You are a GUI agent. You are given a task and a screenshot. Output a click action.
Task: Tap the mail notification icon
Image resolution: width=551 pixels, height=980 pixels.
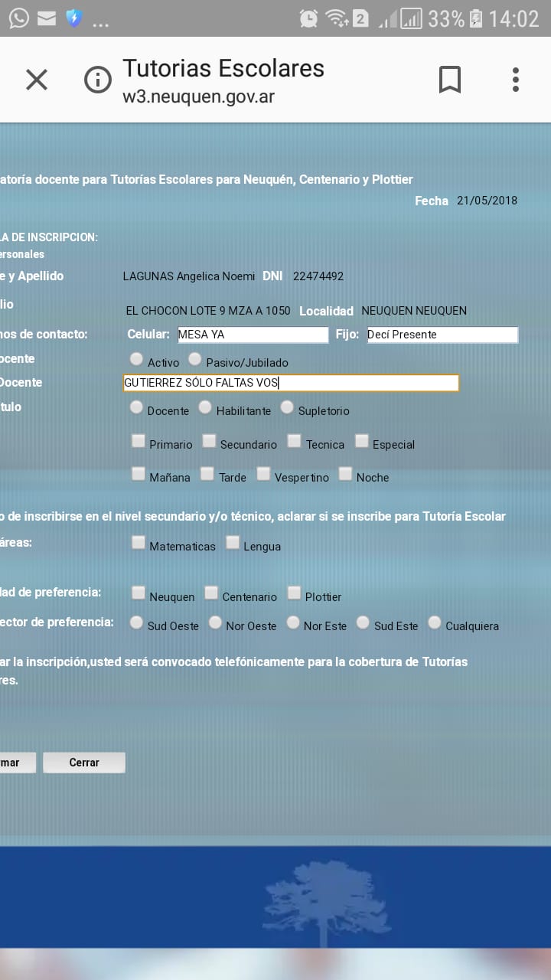click(x=47, y=18)
